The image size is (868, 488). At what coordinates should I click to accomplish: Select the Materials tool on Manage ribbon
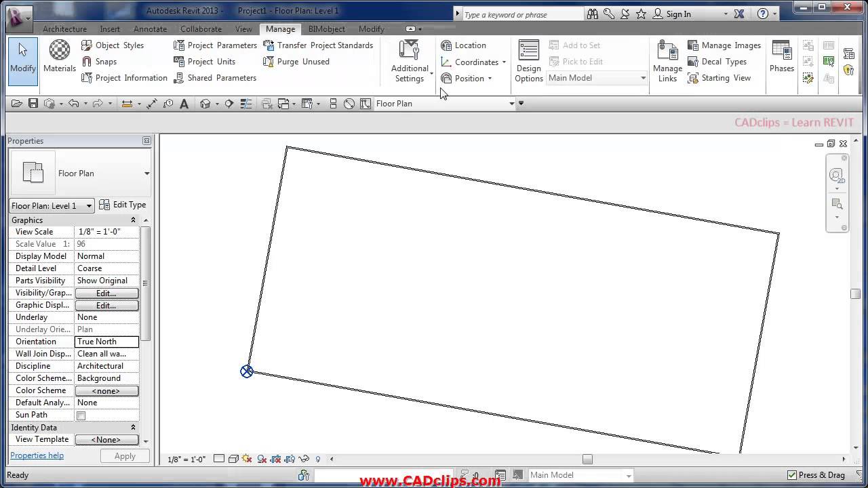click(x=59, y=54)
